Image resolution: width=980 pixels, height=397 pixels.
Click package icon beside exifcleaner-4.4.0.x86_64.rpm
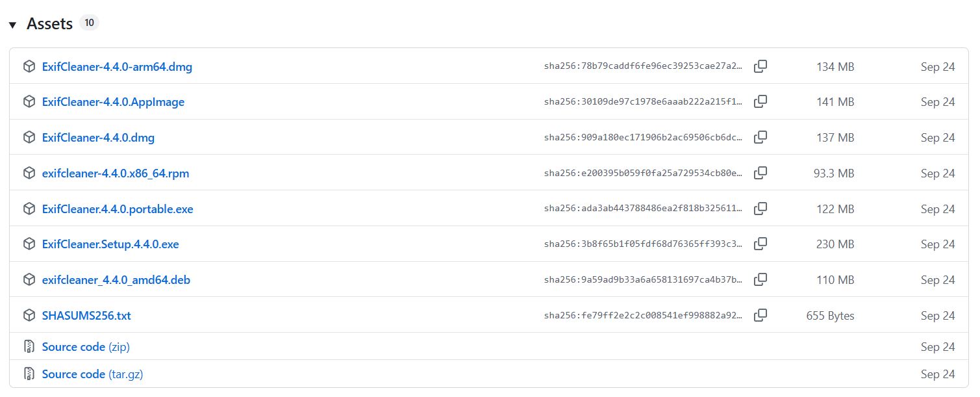pos(29,173)
